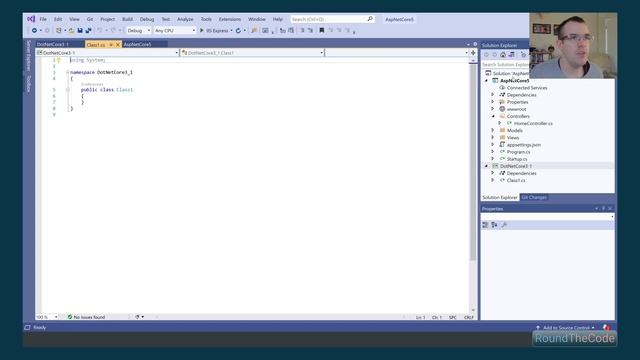Select the Solution Explorer bottom tab
The height and width of the screenshot is (360, 640).
point(500,198)
